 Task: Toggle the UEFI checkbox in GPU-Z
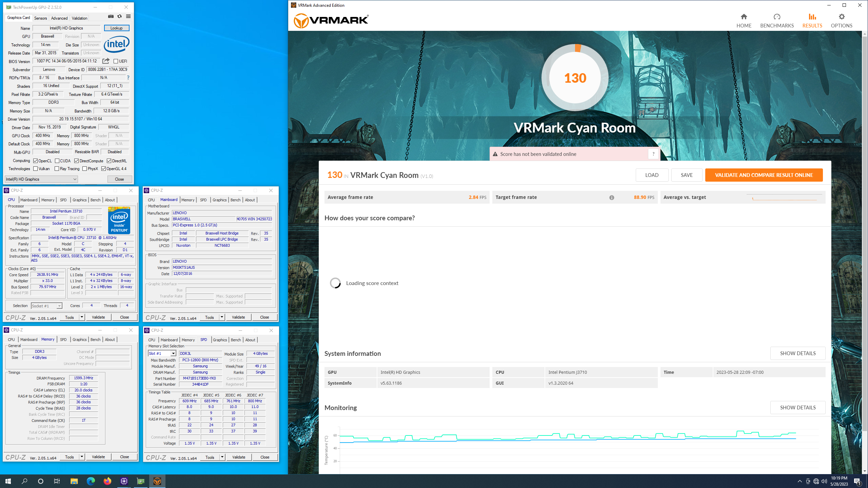tap(116, 61)
